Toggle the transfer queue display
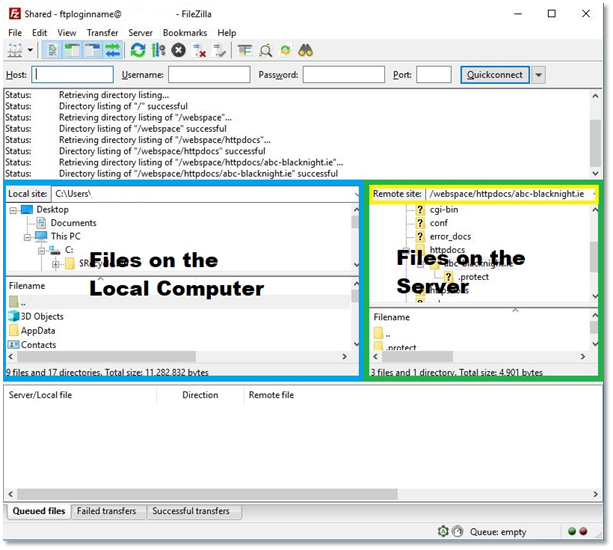Image resolution: width=613 pixels, height=550 pixels. coord(113,50)
